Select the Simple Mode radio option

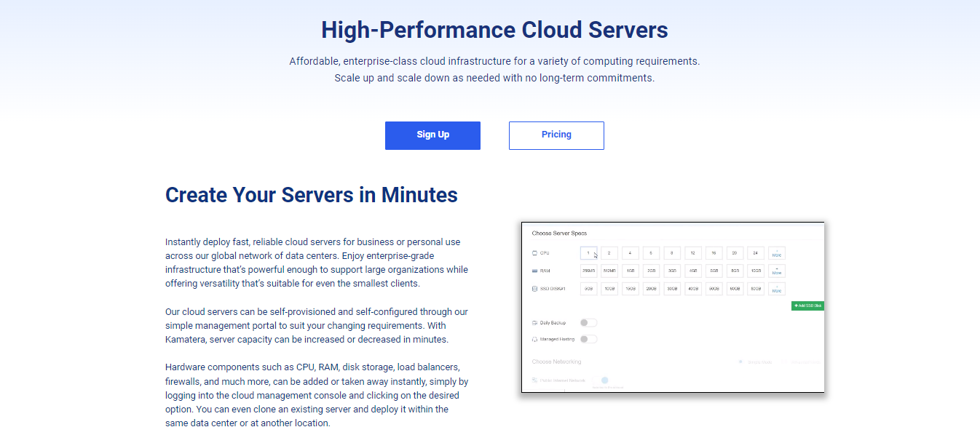click(740, 362)
